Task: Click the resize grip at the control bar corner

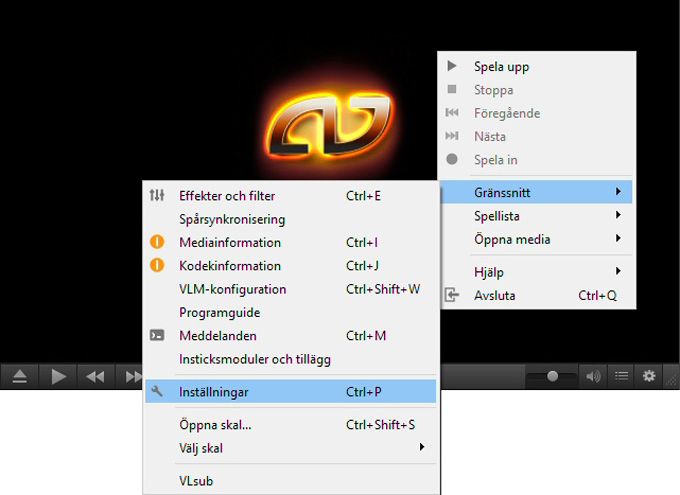Action: coord(672,380)
